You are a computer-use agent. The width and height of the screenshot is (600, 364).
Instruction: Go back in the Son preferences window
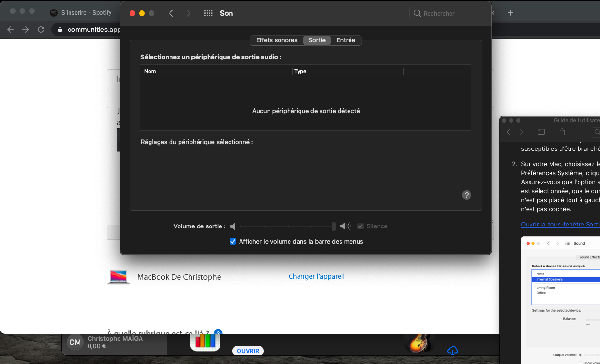pos(171,13)
